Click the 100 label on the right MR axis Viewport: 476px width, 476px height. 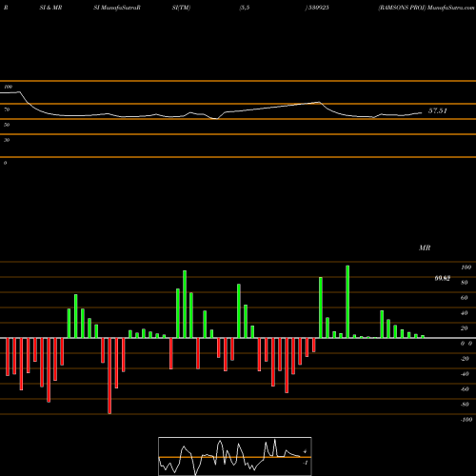click(x=466, y=268)
